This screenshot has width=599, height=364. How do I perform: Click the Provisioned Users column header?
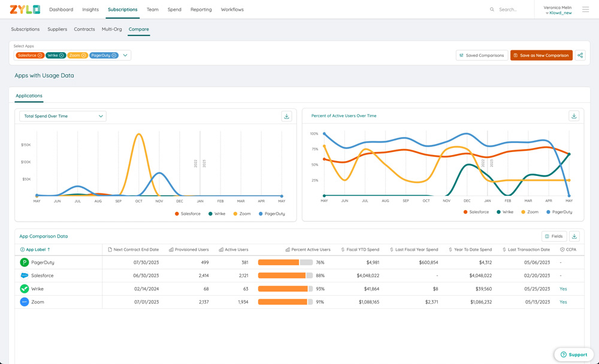click(189, 250)
